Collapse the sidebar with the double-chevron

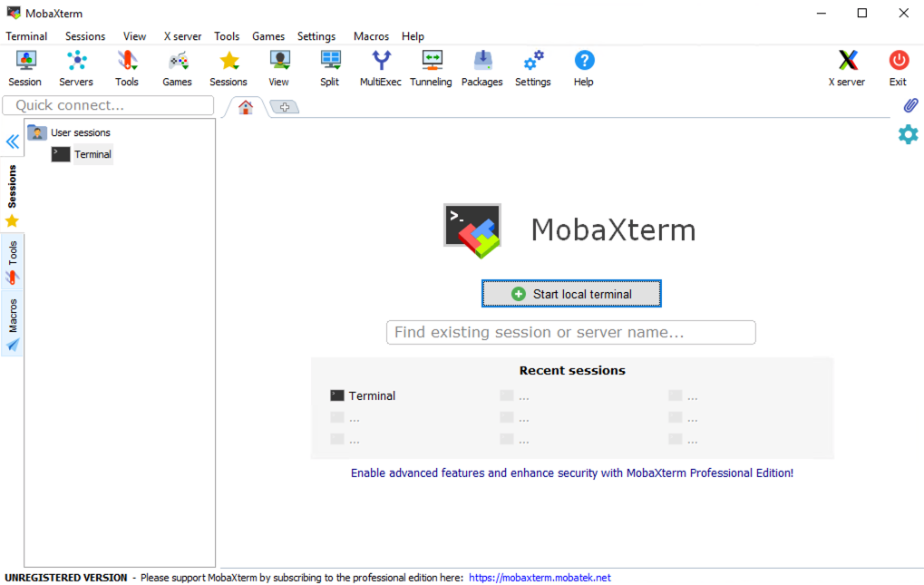click(12, 141)
